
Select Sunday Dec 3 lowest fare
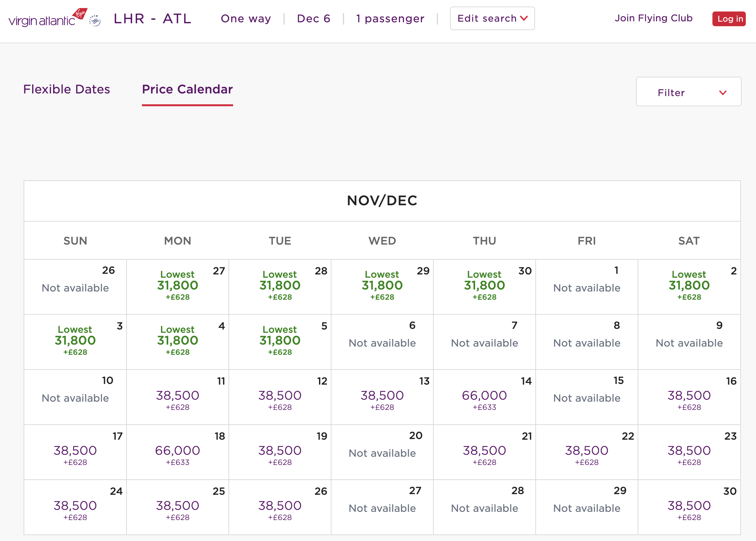click(x=75, y=342)
